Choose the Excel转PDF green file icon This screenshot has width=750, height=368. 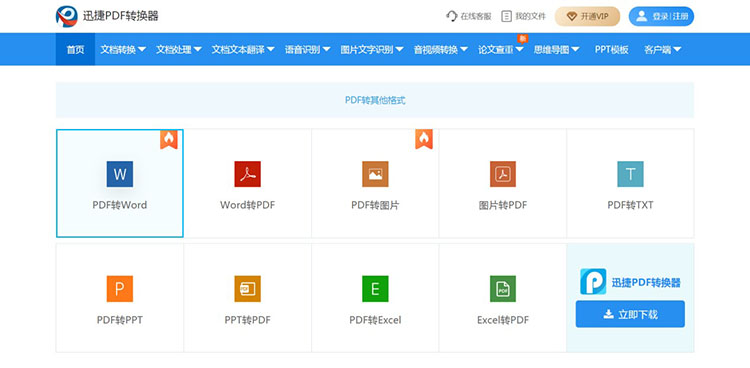[503, 289]
